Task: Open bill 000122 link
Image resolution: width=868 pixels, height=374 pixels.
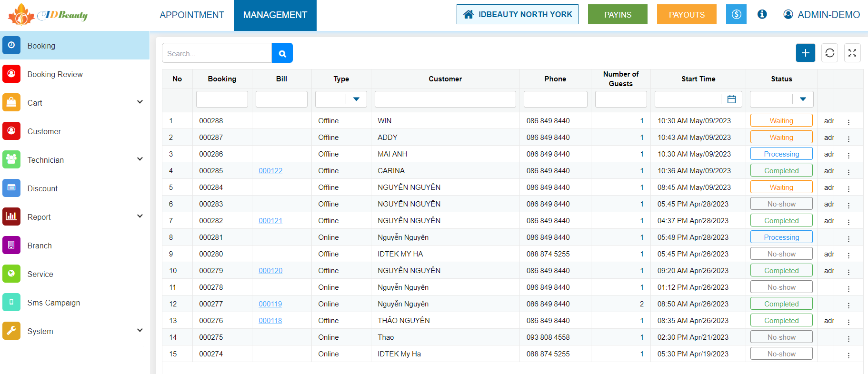Action: [x=270, y=171]
